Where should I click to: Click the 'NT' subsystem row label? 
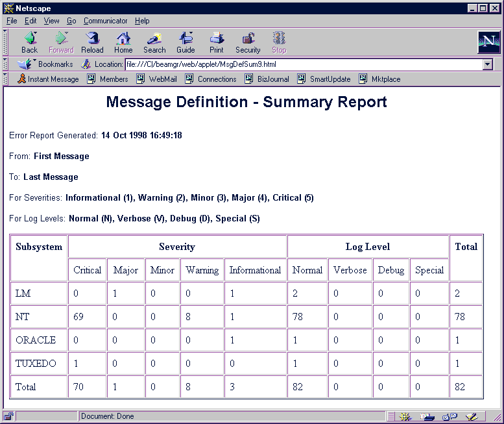(22, 317)
